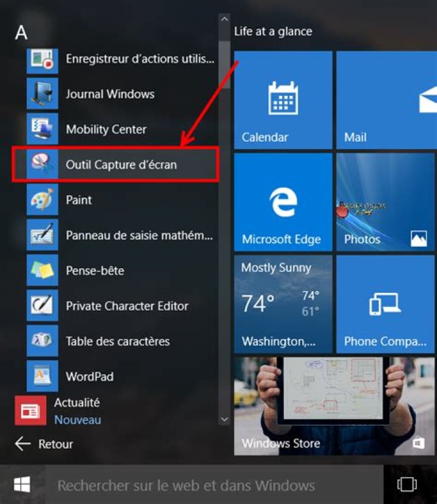Select Panneau de saisie mathém... label
Viewport: 437px width, 504px height.
(x=139, y=235)
